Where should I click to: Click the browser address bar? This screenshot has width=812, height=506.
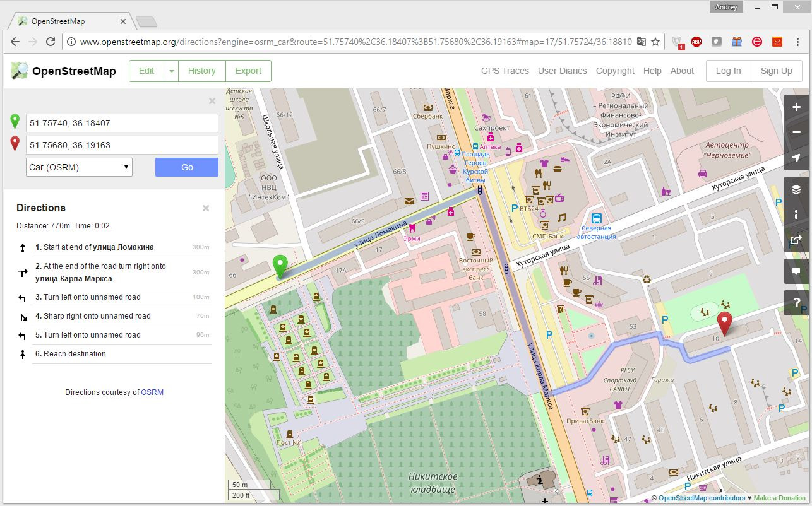coord(355,42)
